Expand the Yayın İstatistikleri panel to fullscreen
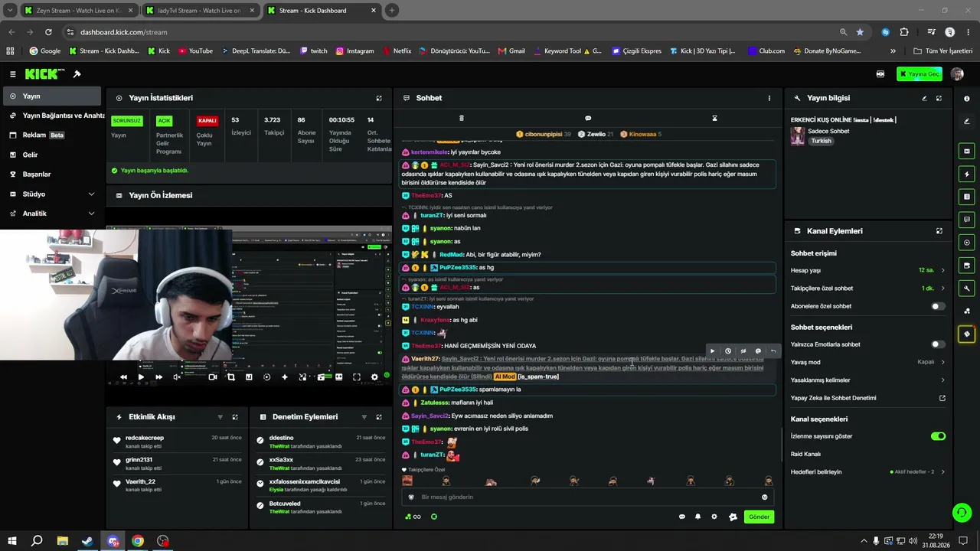This screenshot has width=980, height=551. coord(378,98)
